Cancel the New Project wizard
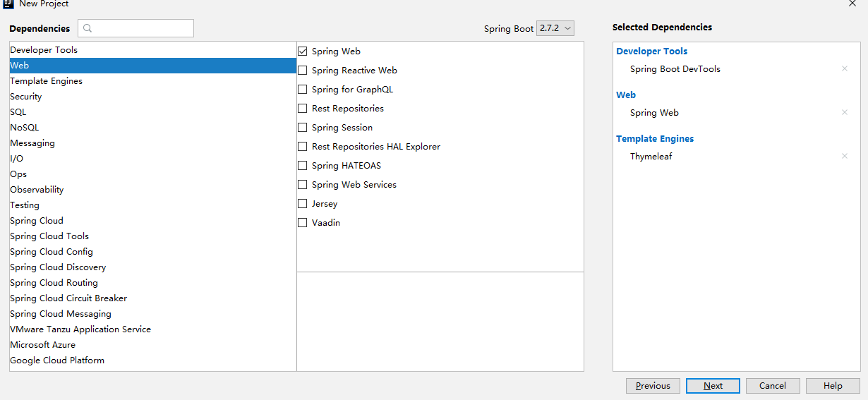 pyautogui.click(x=773, y=386)
